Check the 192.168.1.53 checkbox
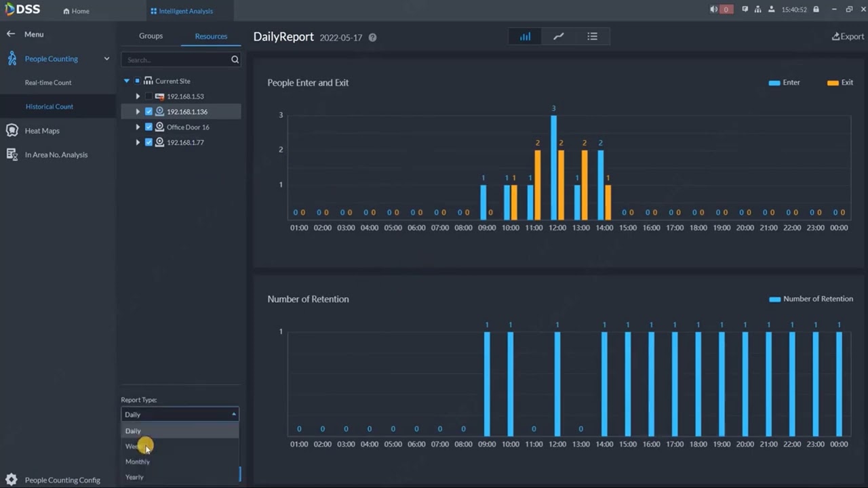Image resolution: width=868 pixels, height=488 pixels. pyautogui.click(x=149, y=96)
